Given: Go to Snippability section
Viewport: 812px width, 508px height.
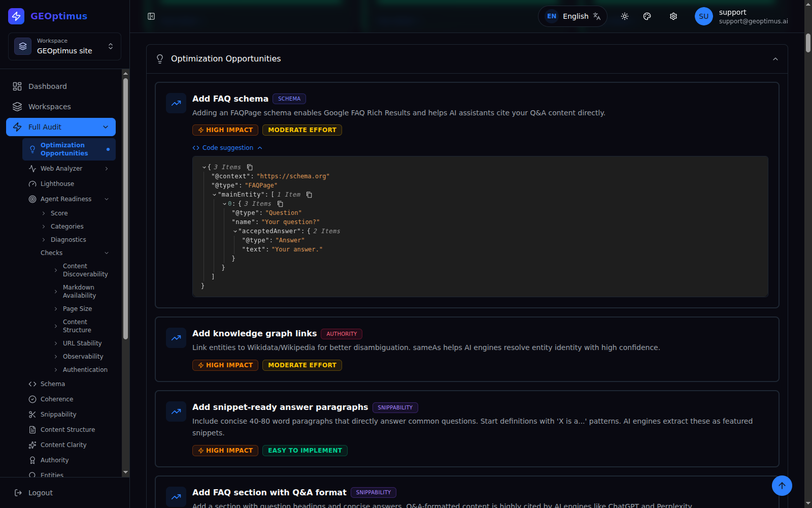Looking at the screenshot, I should [x=69, y=415].
